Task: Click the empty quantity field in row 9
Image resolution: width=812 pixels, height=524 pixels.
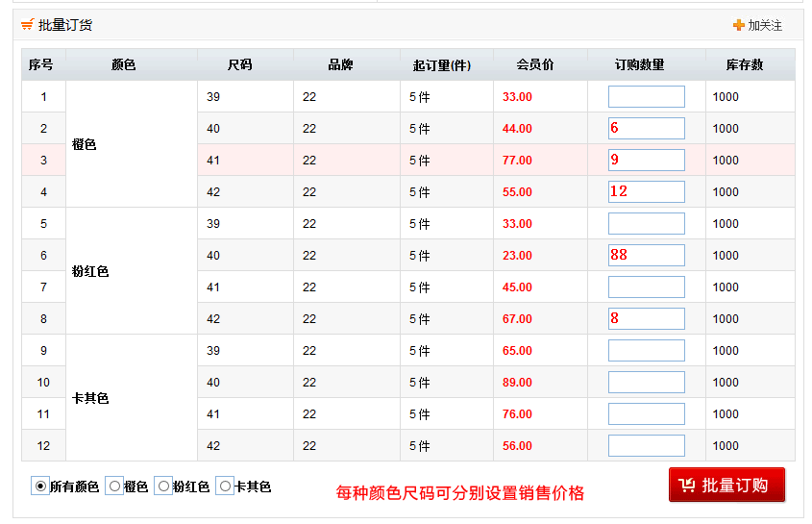Action: click(647, 350)
